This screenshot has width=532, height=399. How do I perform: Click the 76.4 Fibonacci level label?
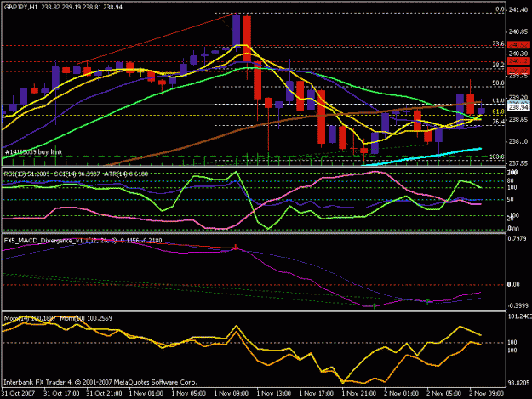click(498, 122)
